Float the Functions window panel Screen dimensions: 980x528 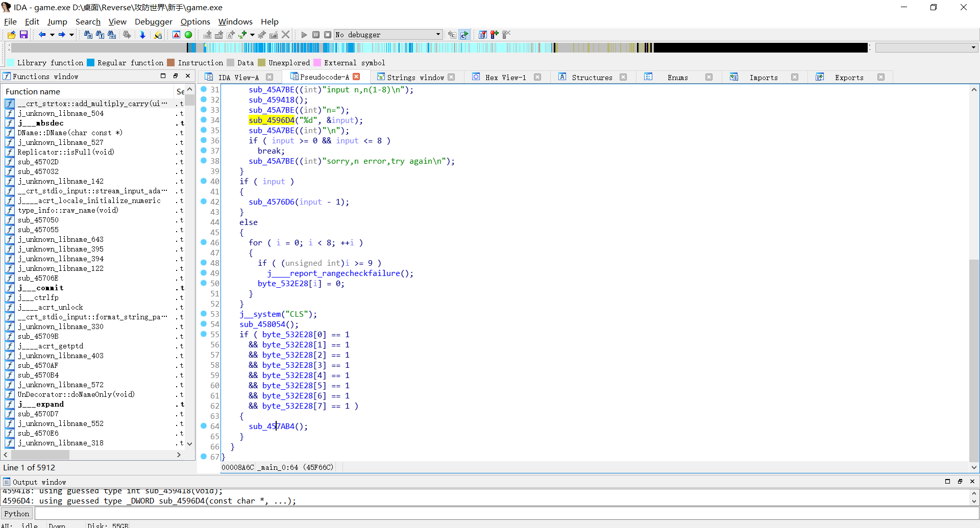tap(176, 76)
